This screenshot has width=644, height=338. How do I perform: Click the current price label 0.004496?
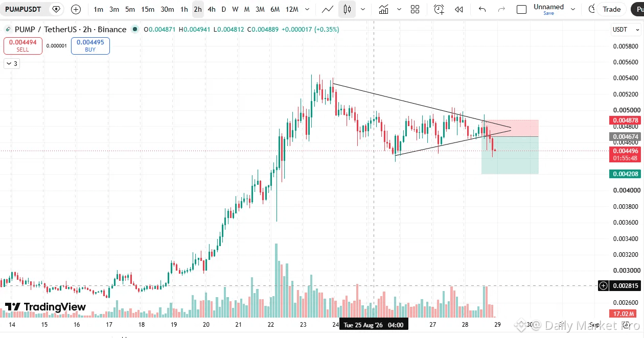(625, 151)
